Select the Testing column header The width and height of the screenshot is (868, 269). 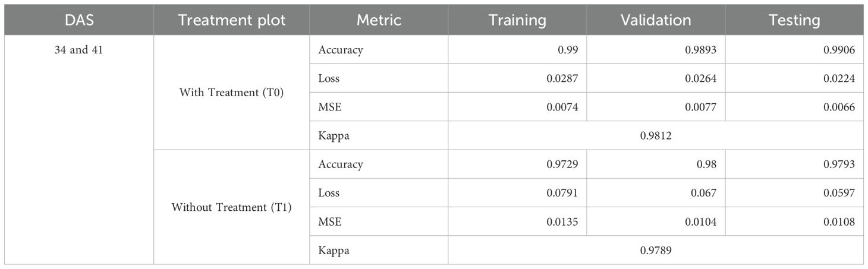794,20
